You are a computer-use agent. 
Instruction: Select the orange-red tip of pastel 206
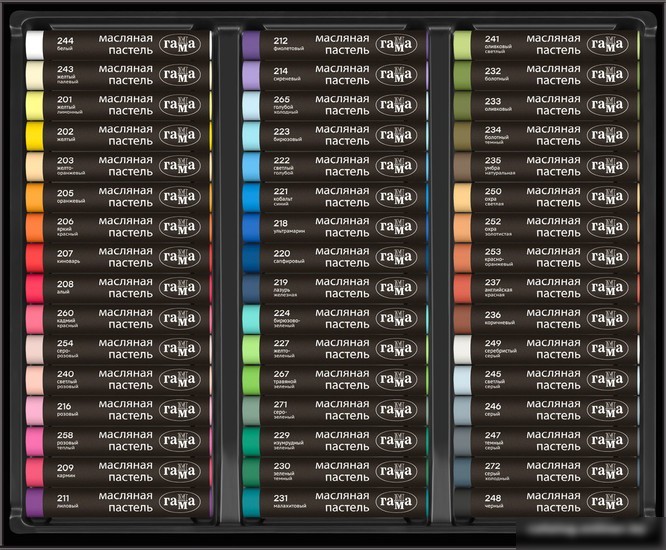[34, 228]
